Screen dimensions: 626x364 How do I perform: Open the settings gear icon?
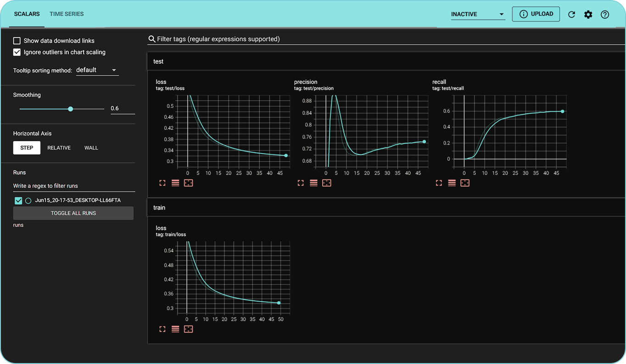[588, 14]
